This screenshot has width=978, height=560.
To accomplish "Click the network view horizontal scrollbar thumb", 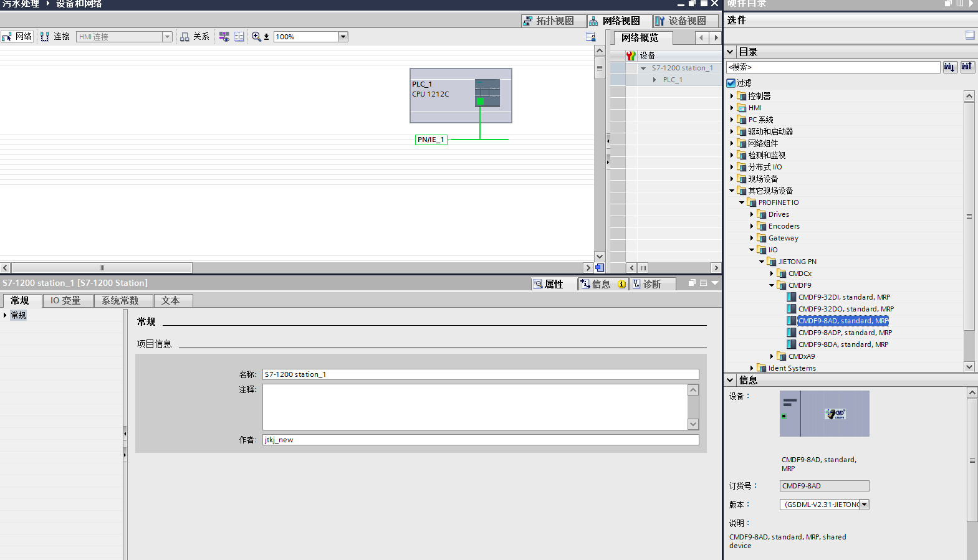I will point(102,268).
